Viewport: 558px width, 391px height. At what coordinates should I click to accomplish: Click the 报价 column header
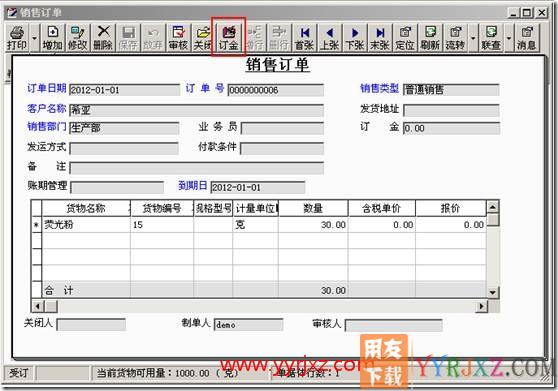coord(451,208)
